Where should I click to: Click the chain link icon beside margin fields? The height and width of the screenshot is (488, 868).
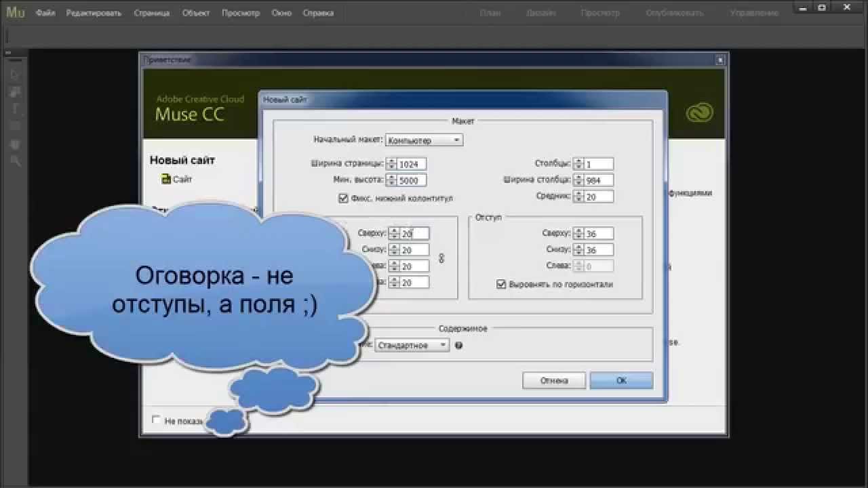[441, 258]
